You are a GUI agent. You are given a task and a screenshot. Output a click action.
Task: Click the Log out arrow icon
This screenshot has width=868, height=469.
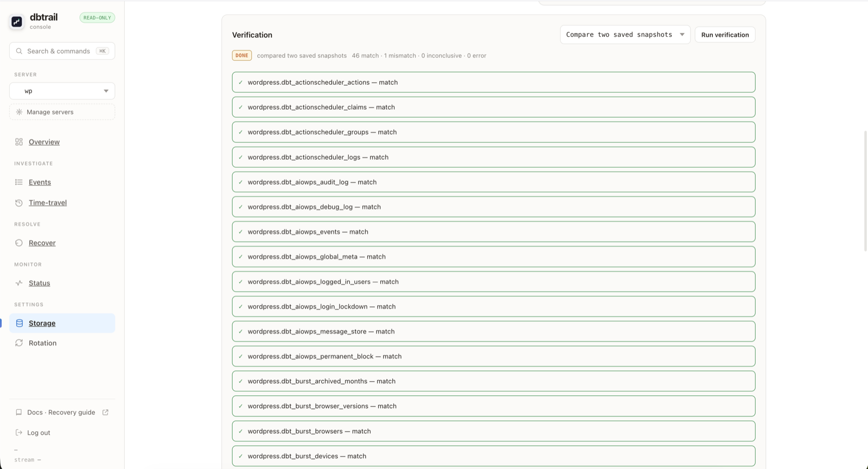pos(19,433)
